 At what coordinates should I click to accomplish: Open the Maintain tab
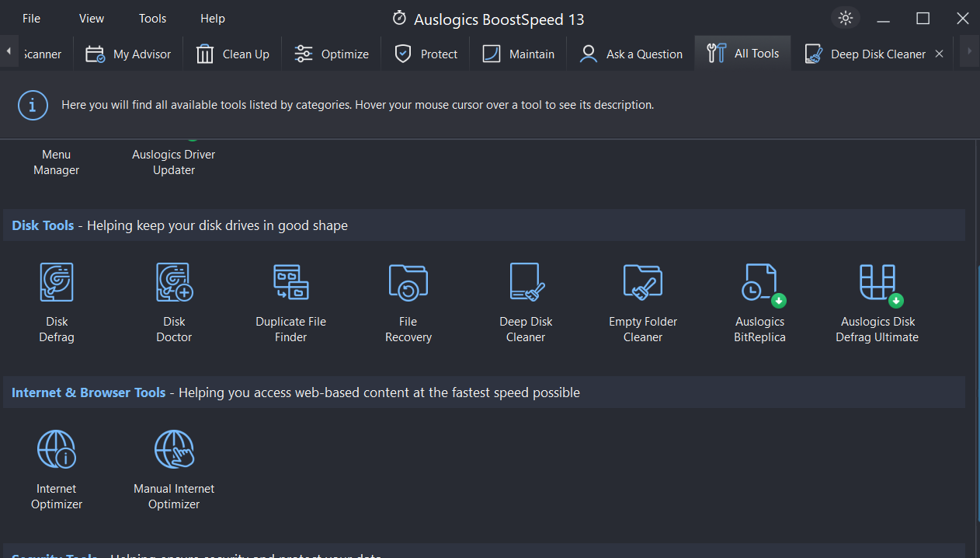518,54
